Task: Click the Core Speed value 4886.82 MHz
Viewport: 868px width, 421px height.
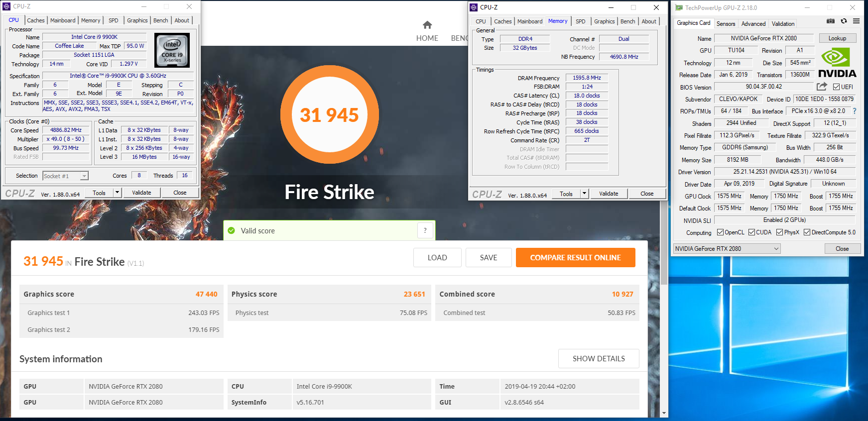Action: click(x=66, y=130)
